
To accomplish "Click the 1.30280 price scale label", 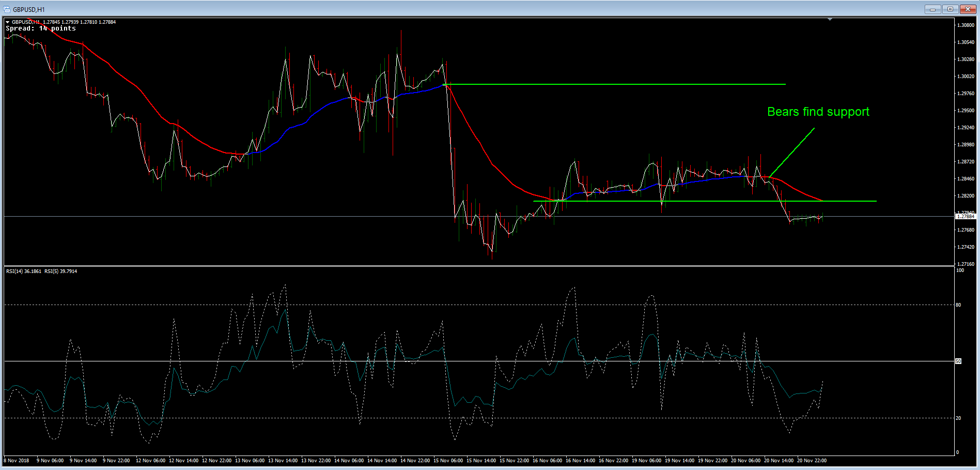I will coord(966,59).
